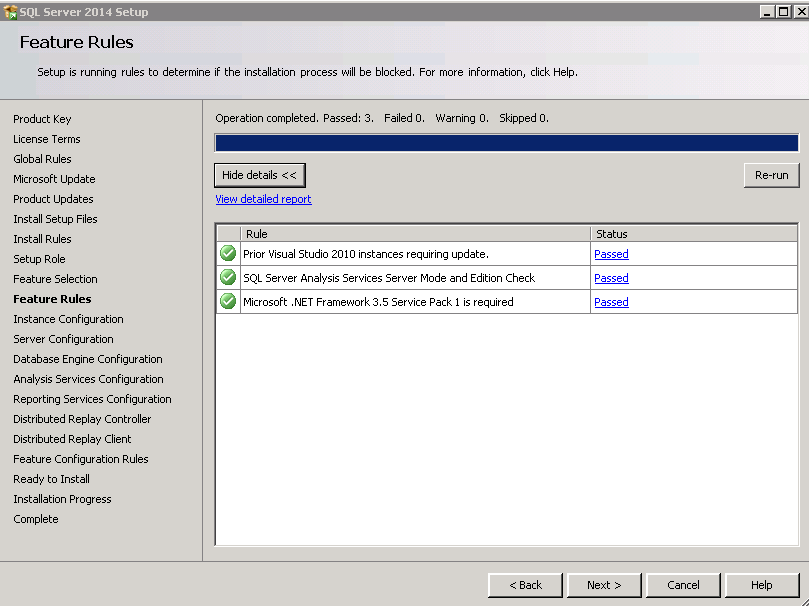Select Reporting Services Configuration step
Image resolution: width=809 pixels, height=606 pixels.
point(92,399)
